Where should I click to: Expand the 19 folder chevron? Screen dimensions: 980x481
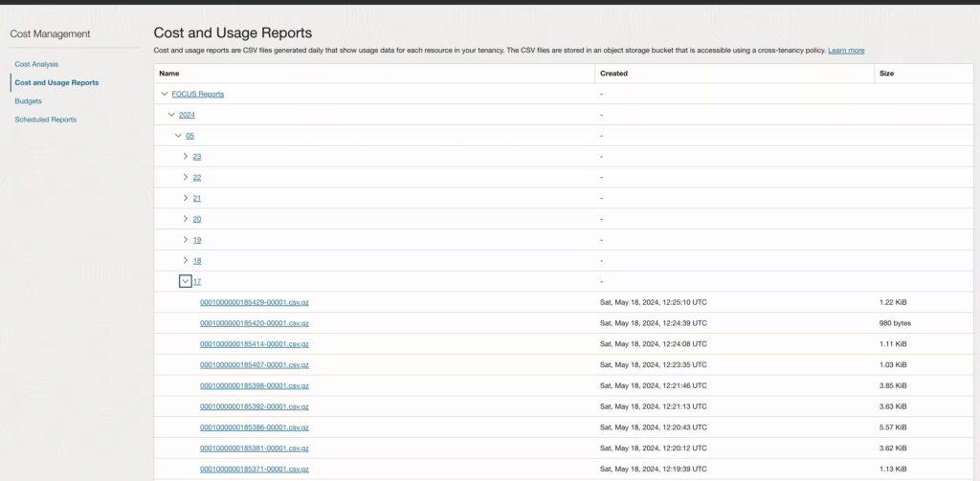pos(186,240)
